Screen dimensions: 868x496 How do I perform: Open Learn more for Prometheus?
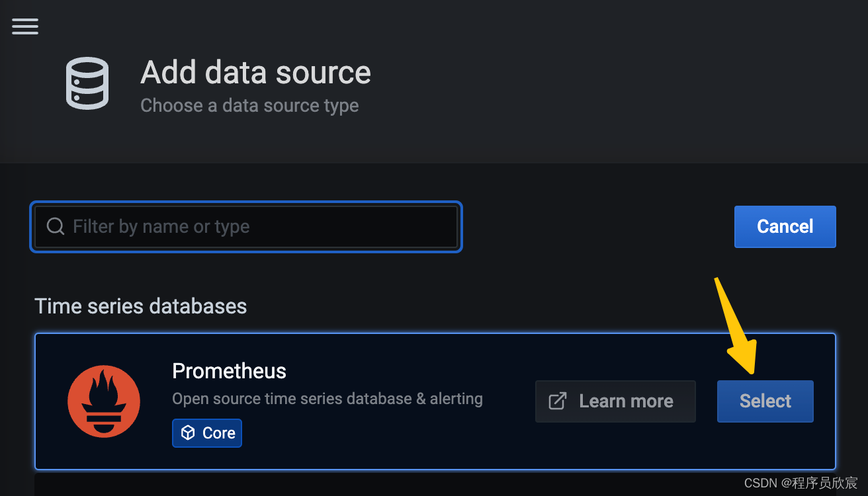615,401
